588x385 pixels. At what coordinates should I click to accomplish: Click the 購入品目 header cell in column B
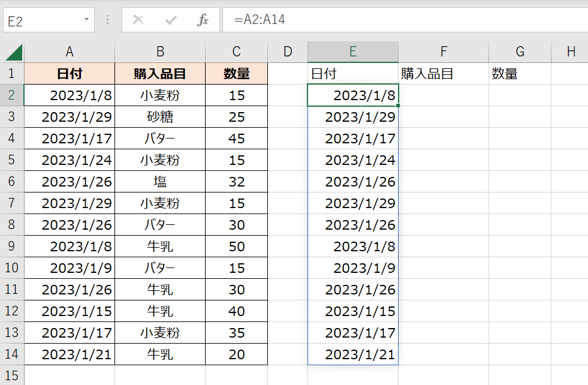point(160,74)
